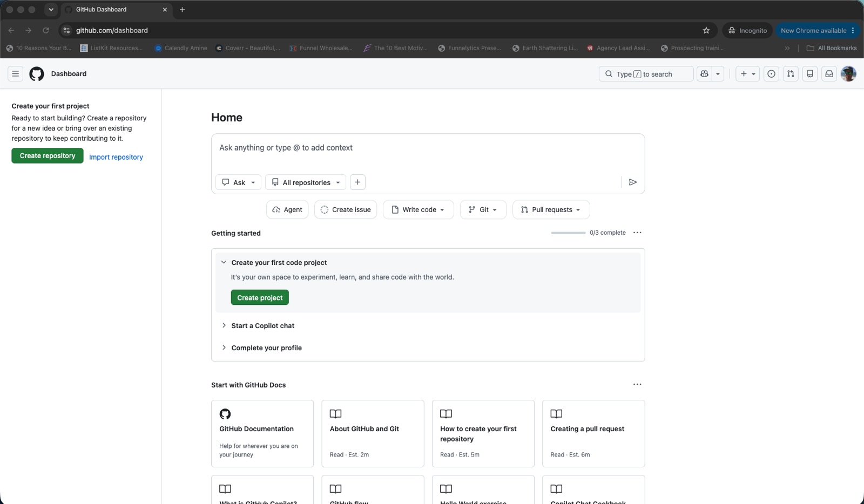The height and width of the screenshot is (504, 864).
Task: Click the browser forward arrow
Action: (x=29, y=30)
